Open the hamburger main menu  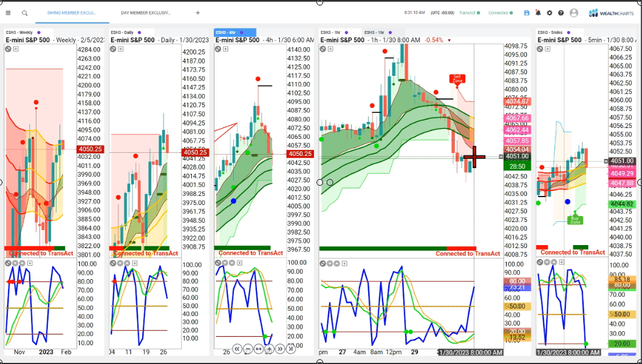[8, 13]
